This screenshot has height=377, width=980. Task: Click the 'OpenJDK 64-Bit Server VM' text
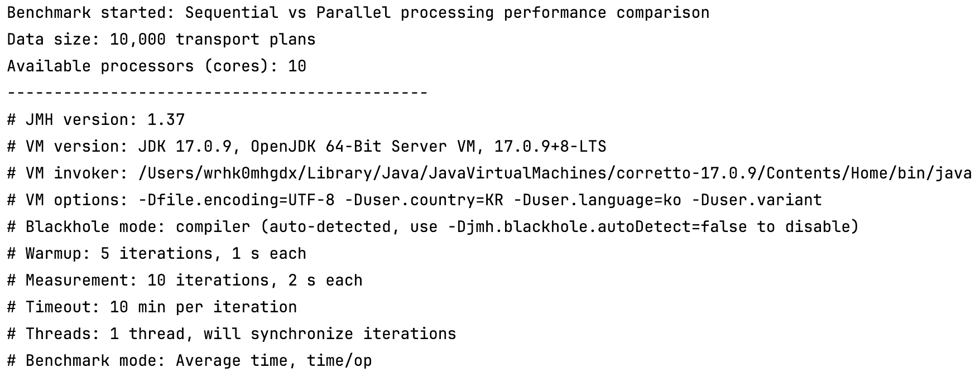pyautogui.click(x=363, y=147)
